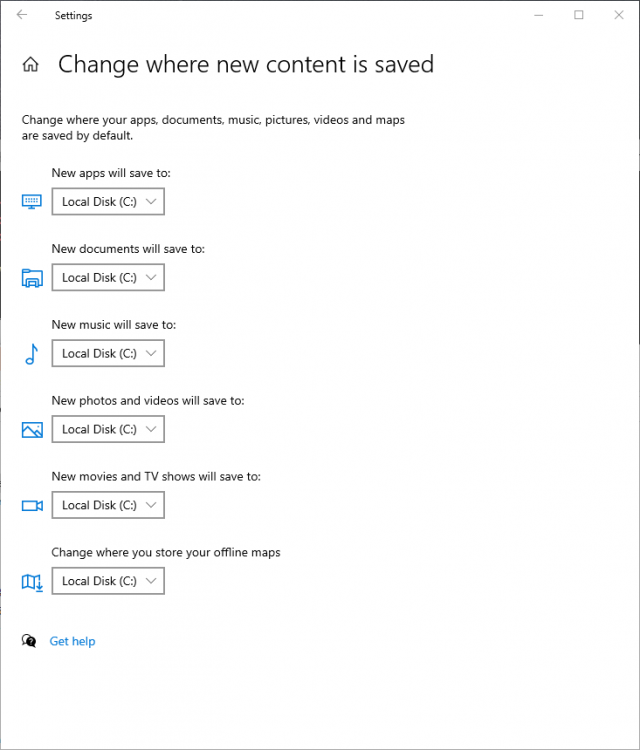Click the video camera icon for movies
Screen dimensions: 640x750
click(32, 506)
